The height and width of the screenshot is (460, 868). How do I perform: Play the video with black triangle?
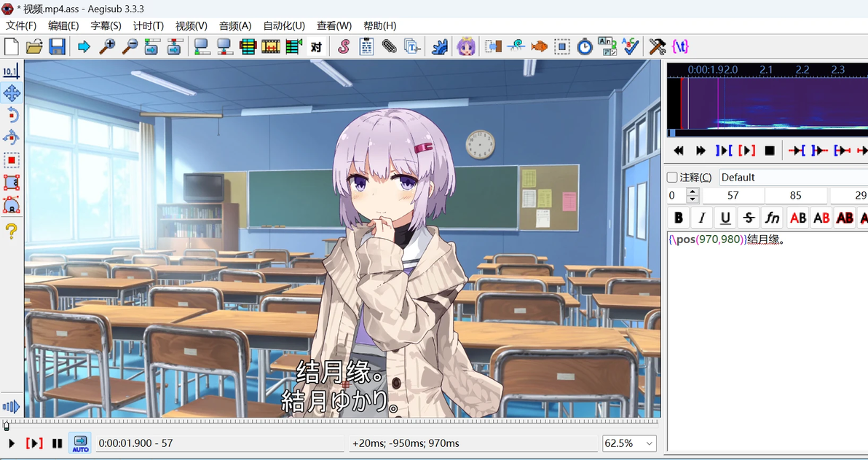11,443
